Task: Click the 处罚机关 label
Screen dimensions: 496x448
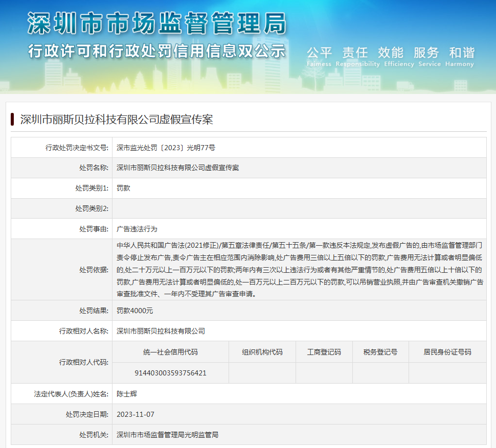Action: [x=94, y=435]
